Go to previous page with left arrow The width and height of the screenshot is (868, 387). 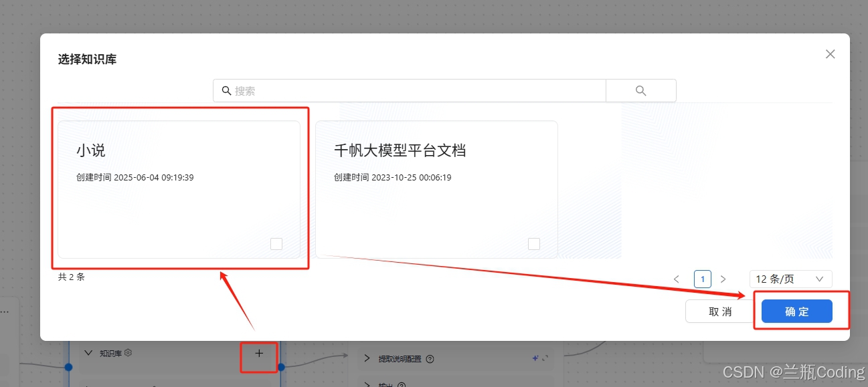(x=677, y=279)
